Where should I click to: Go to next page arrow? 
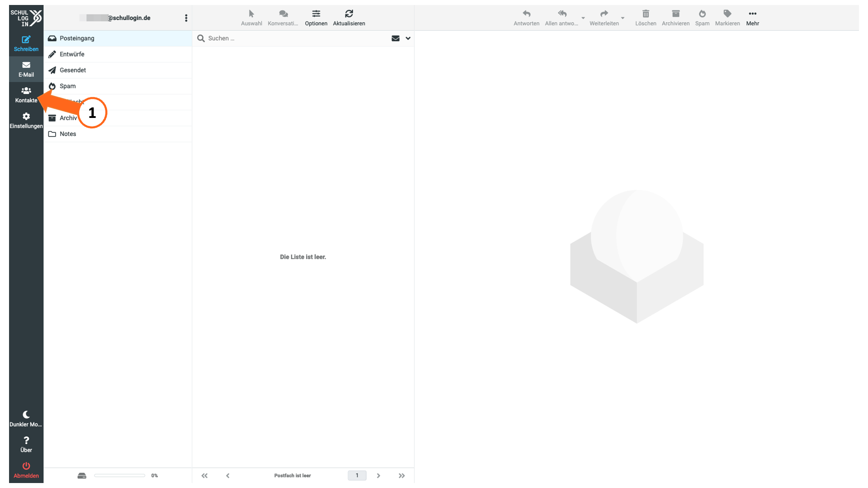(x=378, y=475)
